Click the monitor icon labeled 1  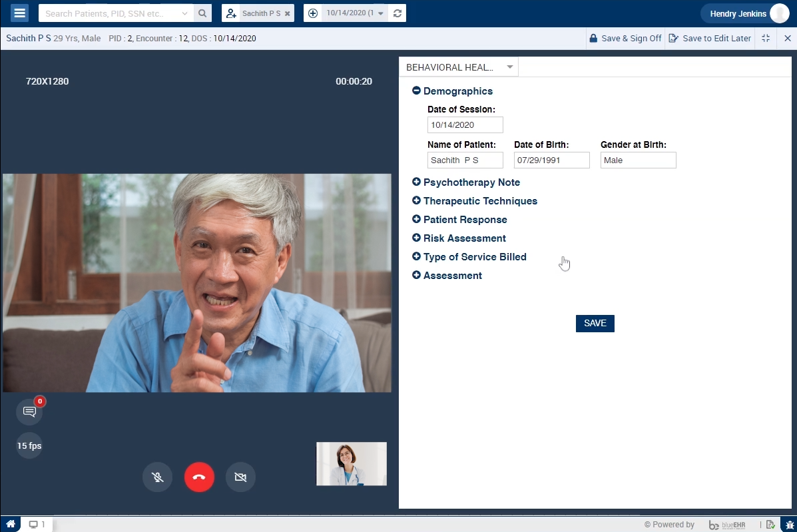[37, 525]
